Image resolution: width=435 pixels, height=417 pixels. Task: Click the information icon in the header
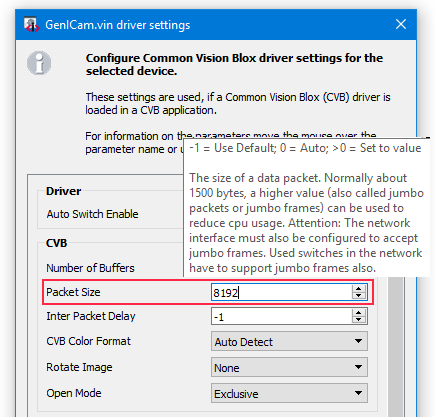(x=39, y=63)
